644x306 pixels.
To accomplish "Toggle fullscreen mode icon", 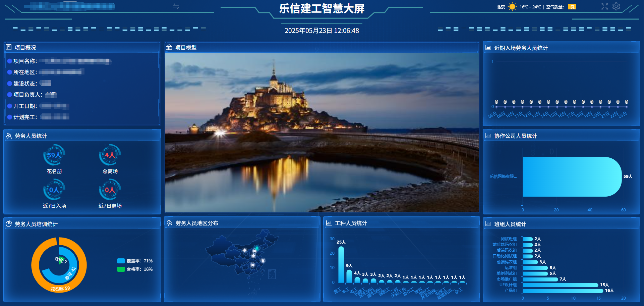I will pyautogui.click(x=604, y=7).
